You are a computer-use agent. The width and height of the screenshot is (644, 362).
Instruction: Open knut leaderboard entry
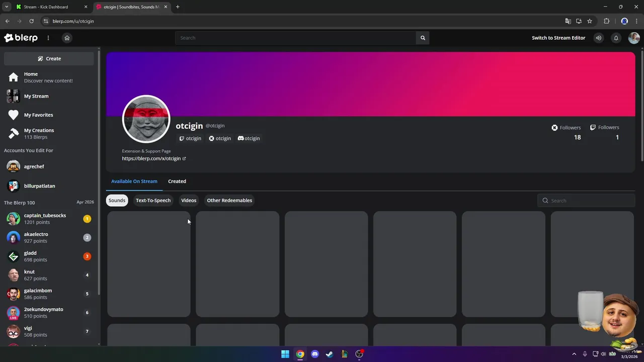pyautogui.click(x=49, y=275)
